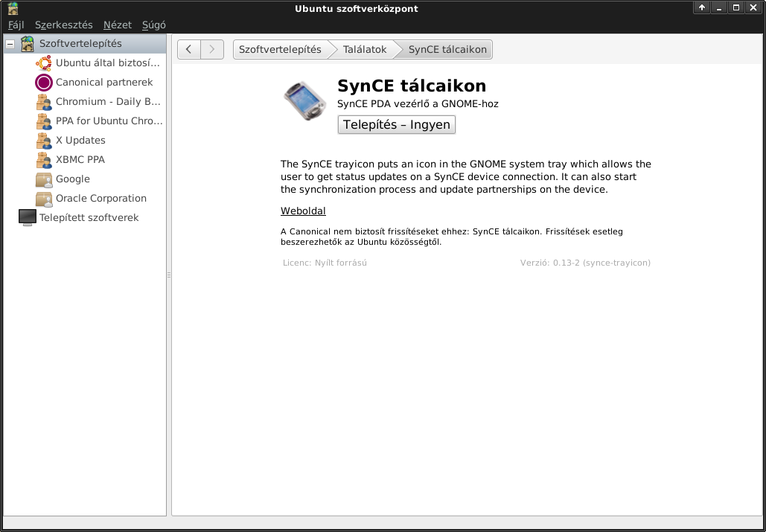
Task: Click the SynCE tálcaikon heading
Action: 412,86
